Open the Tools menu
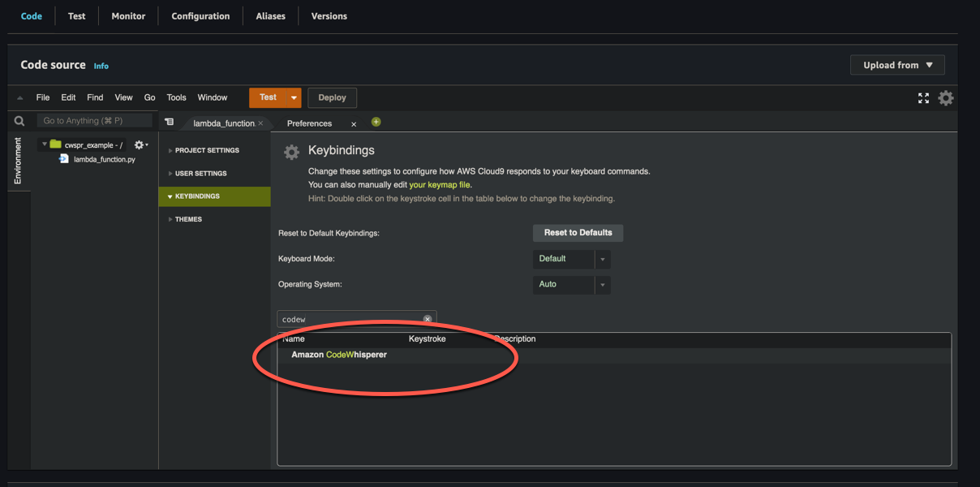 pos(176,97)
